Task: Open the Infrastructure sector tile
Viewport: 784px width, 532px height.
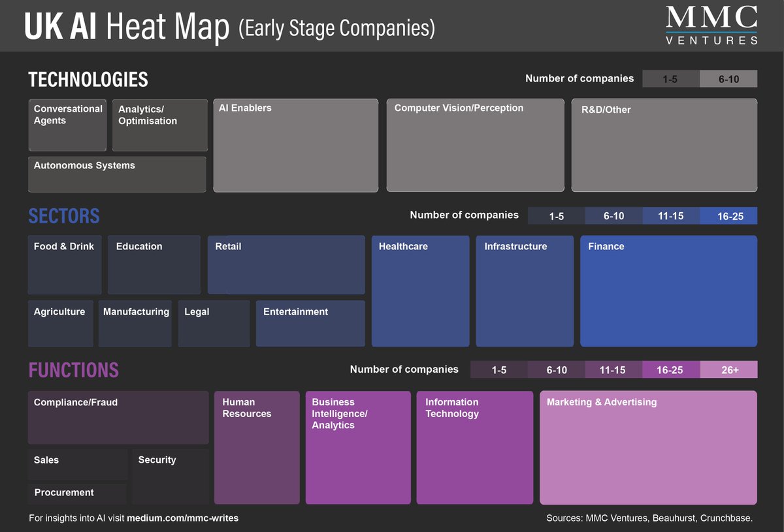Action: (525, 290)
